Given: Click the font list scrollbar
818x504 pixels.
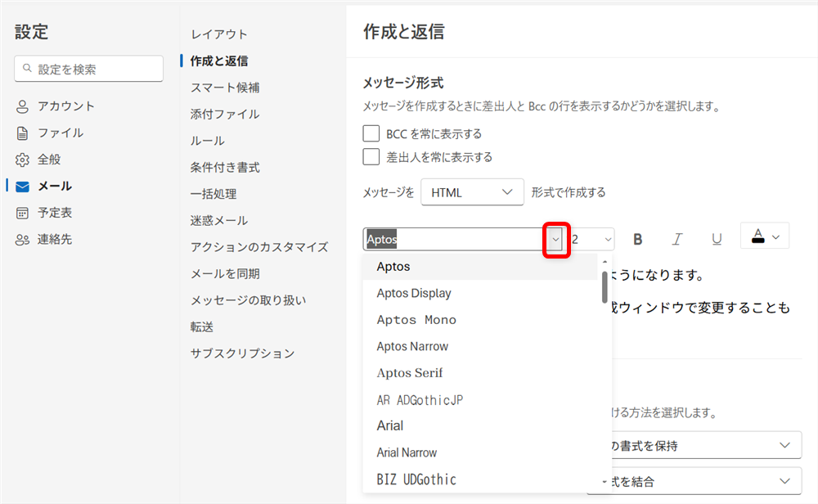Looking at the screenshot, I should tap(605, 286).
